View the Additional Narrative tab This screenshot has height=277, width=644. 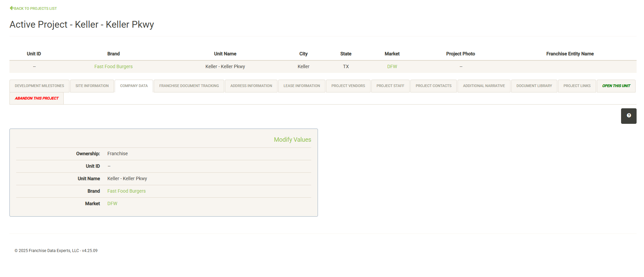click(x=484, y=86)
